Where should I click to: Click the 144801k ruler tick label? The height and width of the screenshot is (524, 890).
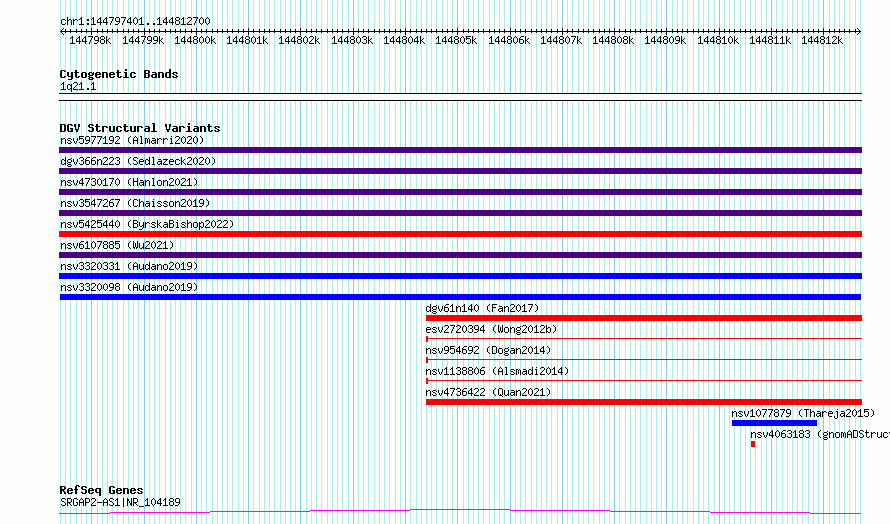(x=247, y=40)
